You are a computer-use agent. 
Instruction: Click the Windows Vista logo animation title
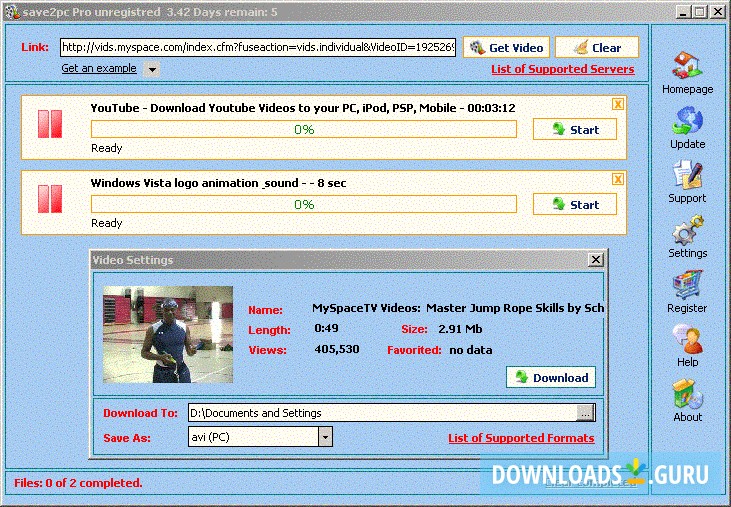218,183
